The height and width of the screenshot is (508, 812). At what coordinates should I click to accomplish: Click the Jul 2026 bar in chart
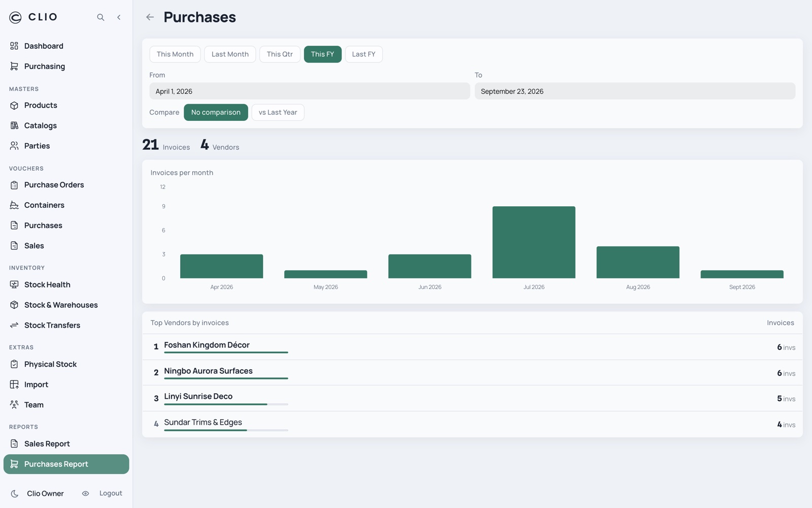click(x=534, y=242)
